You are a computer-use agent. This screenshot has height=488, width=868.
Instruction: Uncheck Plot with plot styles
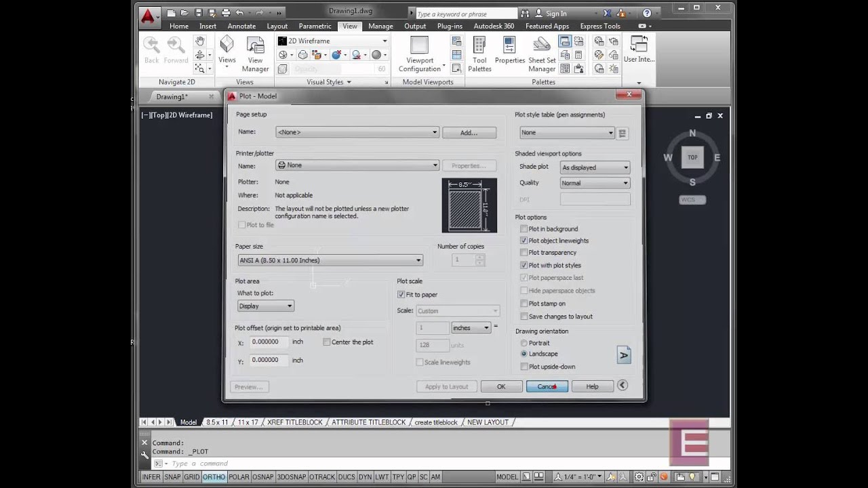click(x=524, y=265)
